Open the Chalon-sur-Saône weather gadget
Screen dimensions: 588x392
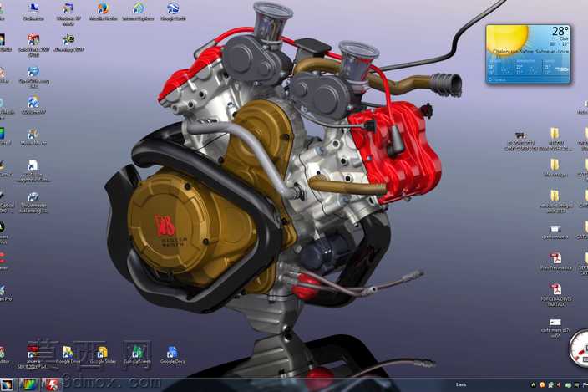(x=528, y=54)
